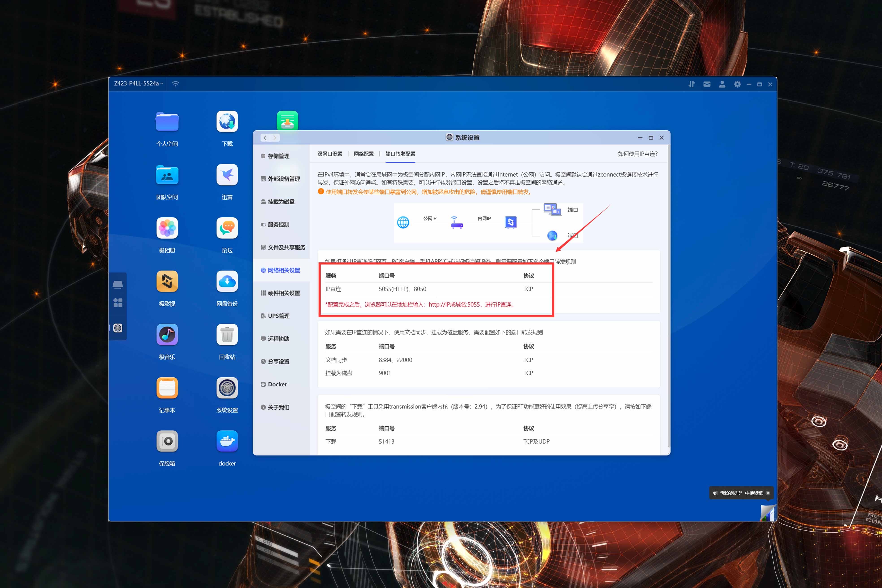Select 服务控制 in the settings sidebar
Image resolution: width=882 pixels, height=588 pixels.
(x=278, y=225)
